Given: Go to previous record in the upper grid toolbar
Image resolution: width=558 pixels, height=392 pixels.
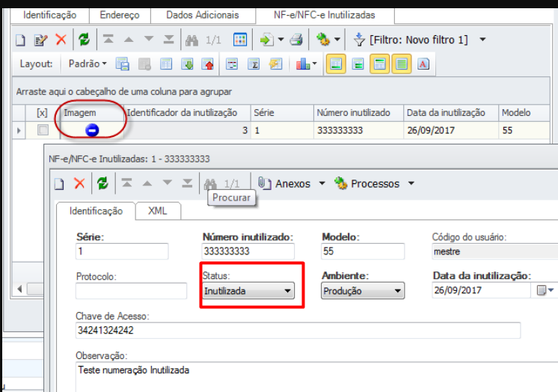Looking at the screenshot, I should [x=129, y=40].
